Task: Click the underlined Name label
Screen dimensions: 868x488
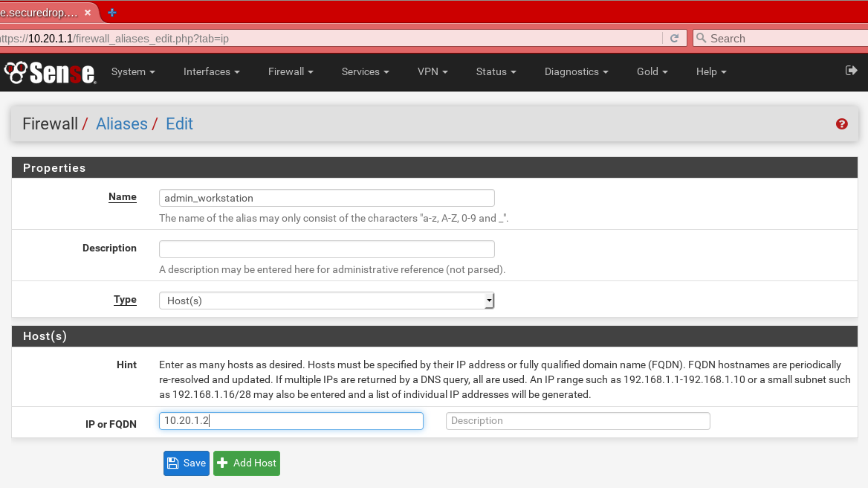Action: tap(123, 196)
